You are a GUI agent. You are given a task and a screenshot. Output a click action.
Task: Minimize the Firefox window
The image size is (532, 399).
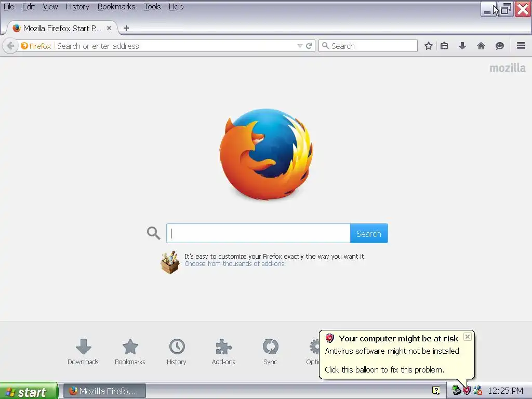click(487, 9)
